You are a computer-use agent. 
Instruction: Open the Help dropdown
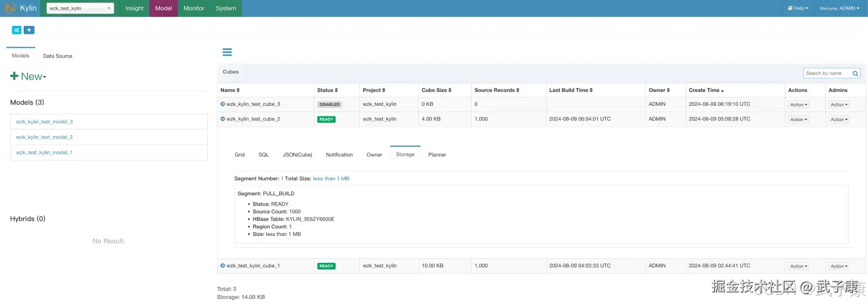(798, 8)
